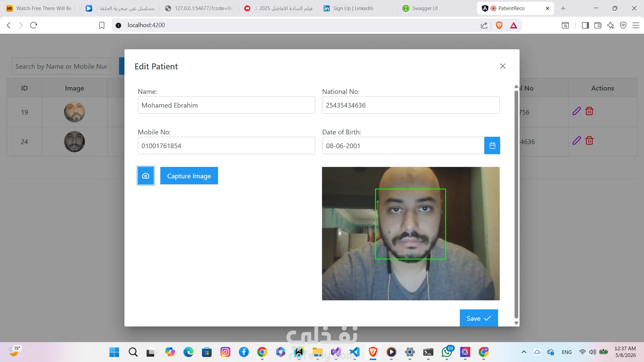Screen dimensions: 644x362
Task: Show hidden system tray icons
Action: (524, 352)
